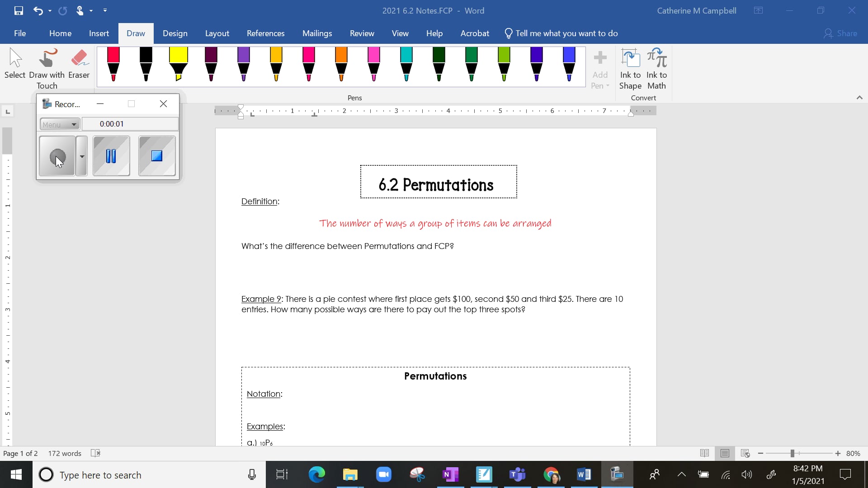Viewport: 868px width, 488px height.
Task: Open the recorder's Menu dropdown
Action: tap(59, 124)
